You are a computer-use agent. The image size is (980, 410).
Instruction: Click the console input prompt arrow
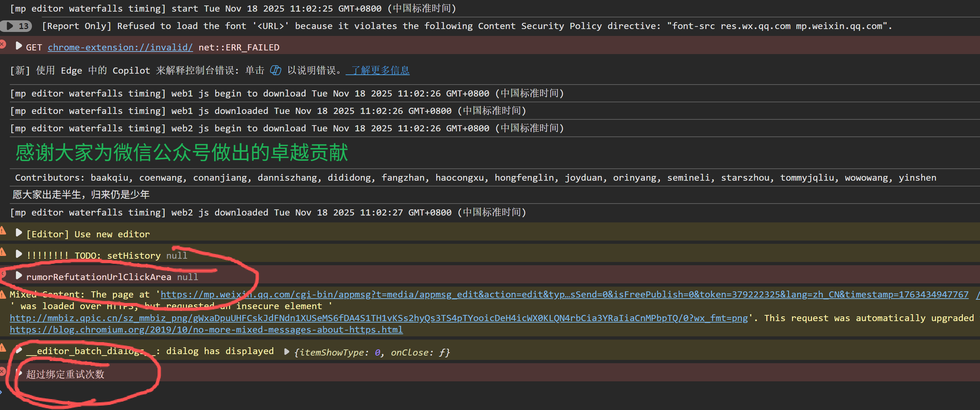(1, 392)
